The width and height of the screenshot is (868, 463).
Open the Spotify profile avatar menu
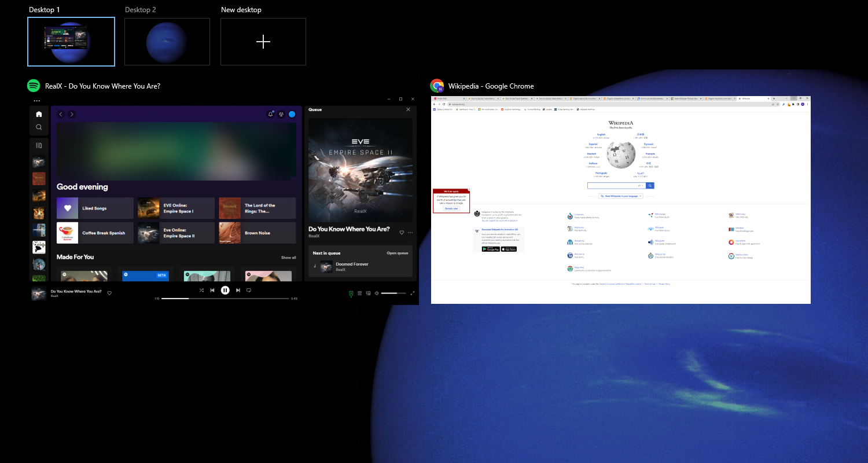click(x=292, y=114)
